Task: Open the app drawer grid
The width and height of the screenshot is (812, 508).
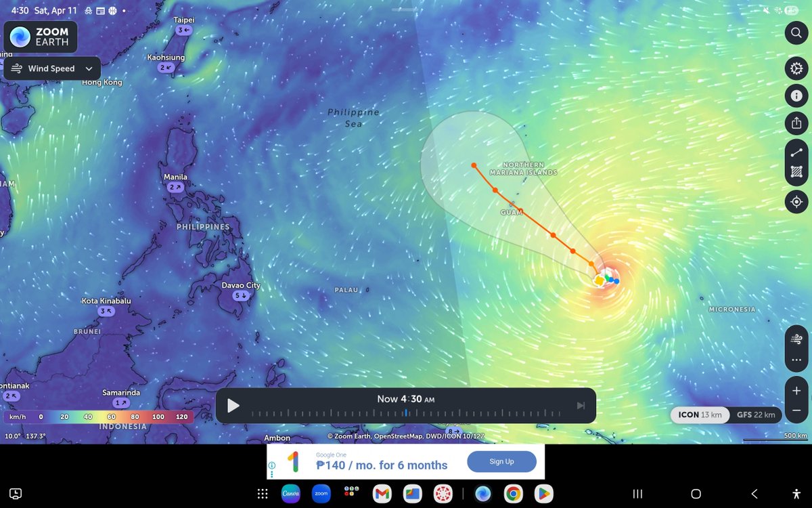Action: coord(263,494)
